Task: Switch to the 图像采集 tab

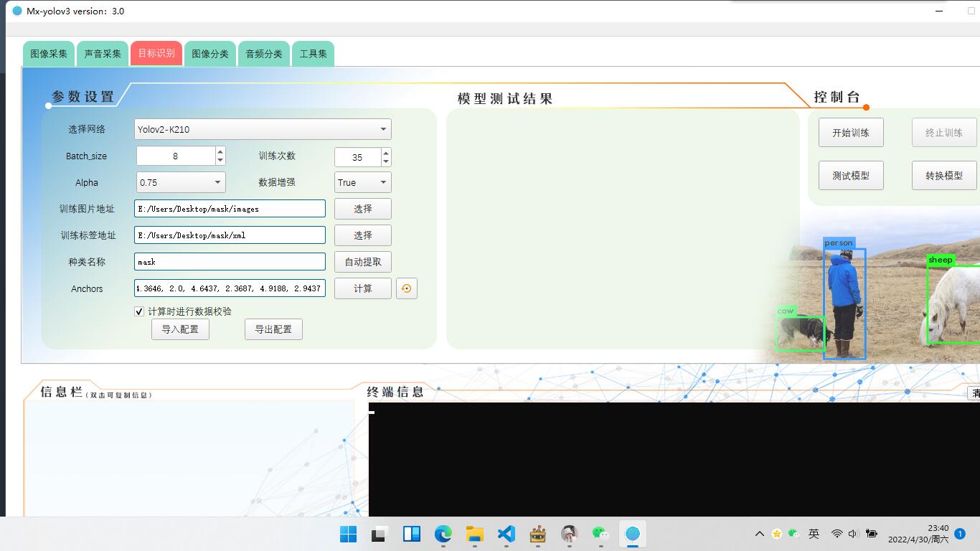Action: [x=49, y=54]
